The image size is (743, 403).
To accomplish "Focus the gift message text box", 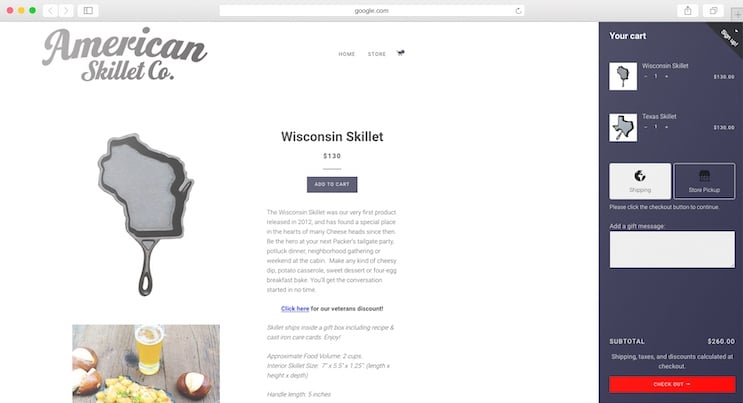I will 672,249.
